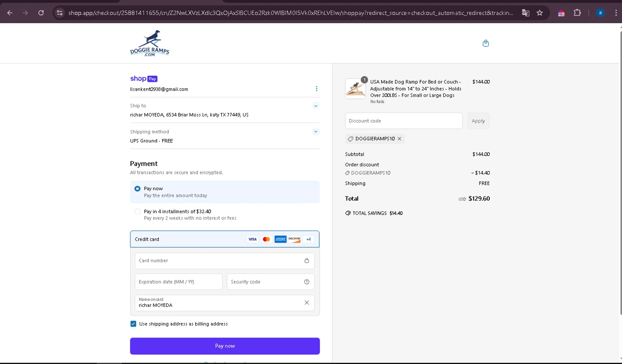This screenshot has height=364, width=622.
Task: Click the Credit card header row
Action: [225, 239]
